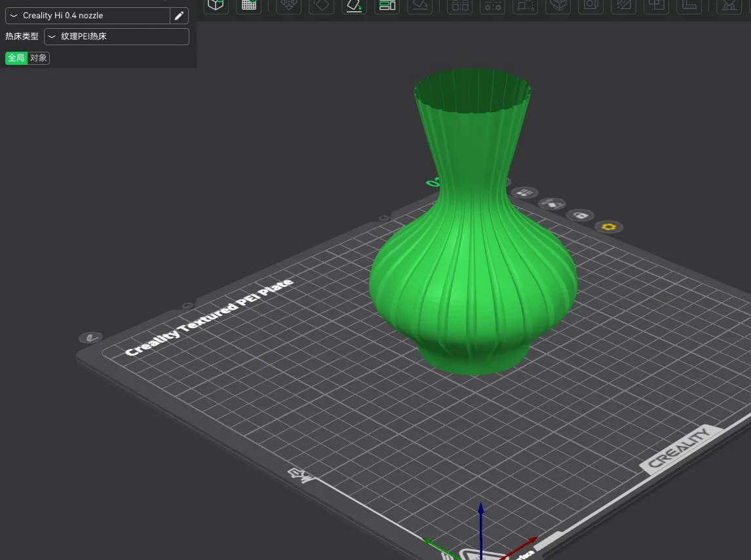Expand the 热床类型 bed type dropdown
Viewport: 751px width, 560px height.
[117, 37]
